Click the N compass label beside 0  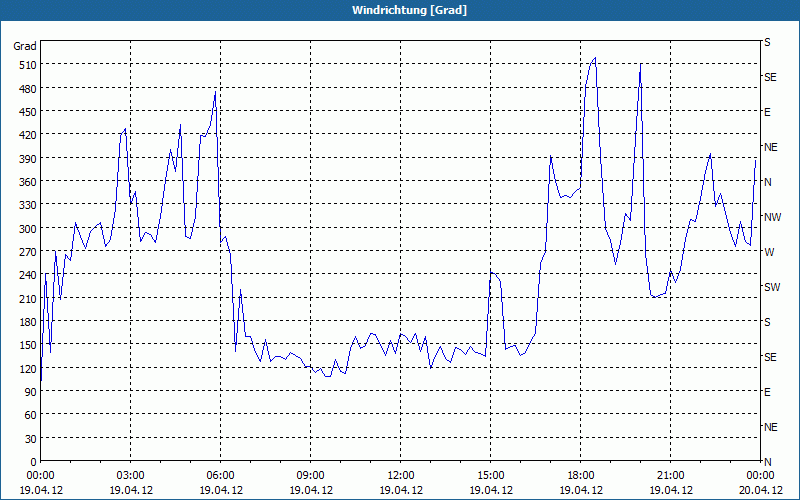767,462
